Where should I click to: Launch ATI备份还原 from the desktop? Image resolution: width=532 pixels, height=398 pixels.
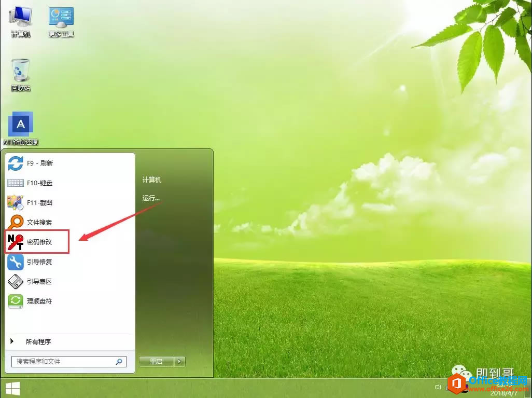[x=21, y=128]
